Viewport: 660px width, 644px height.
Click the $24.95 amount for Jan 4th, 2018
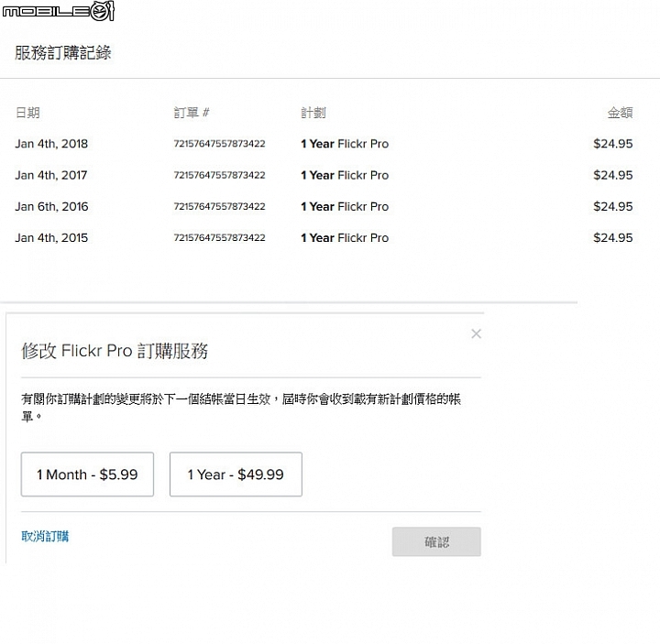(613, 144)
